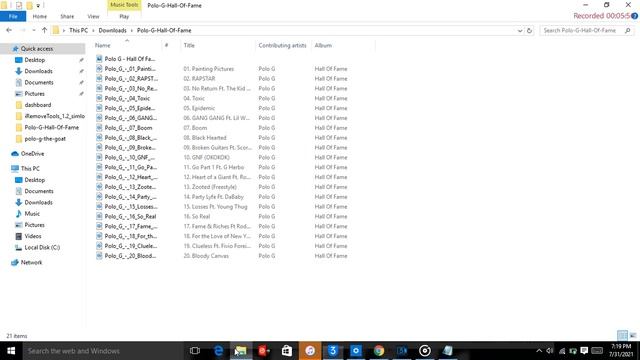Sort files by the Name column

click(103, 45)
